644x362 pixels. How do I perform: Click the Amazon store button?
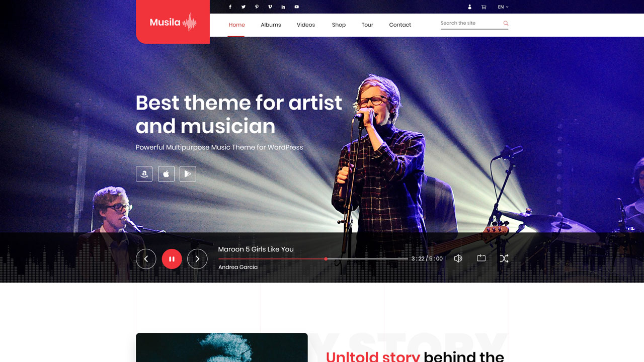[x=144, y=174]
